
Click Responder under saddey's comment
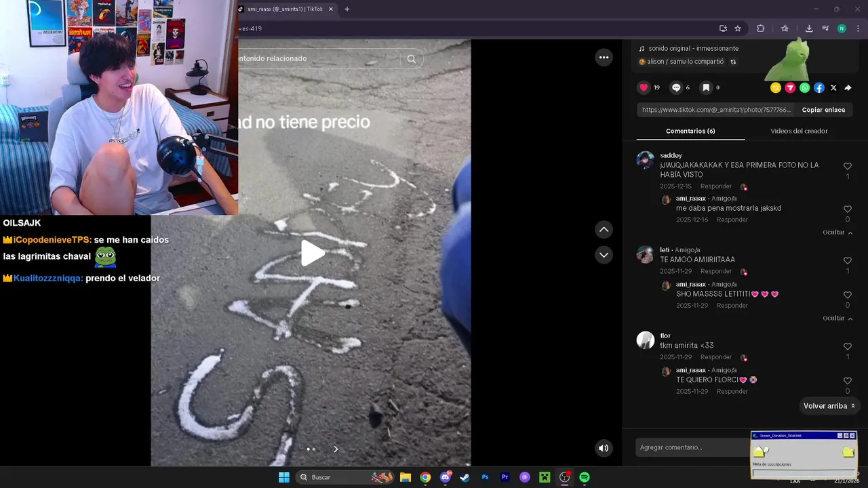716,186
